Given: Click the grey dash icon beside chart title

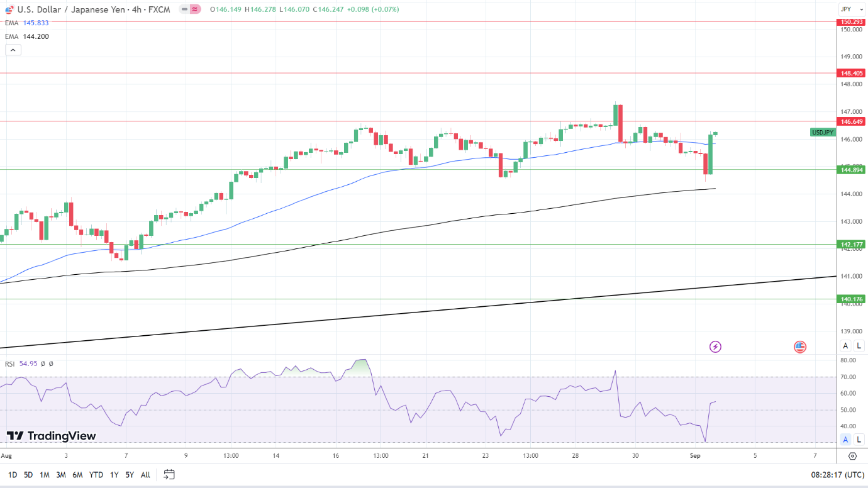Looking at the screenshot, I should [x=183, y=9].
